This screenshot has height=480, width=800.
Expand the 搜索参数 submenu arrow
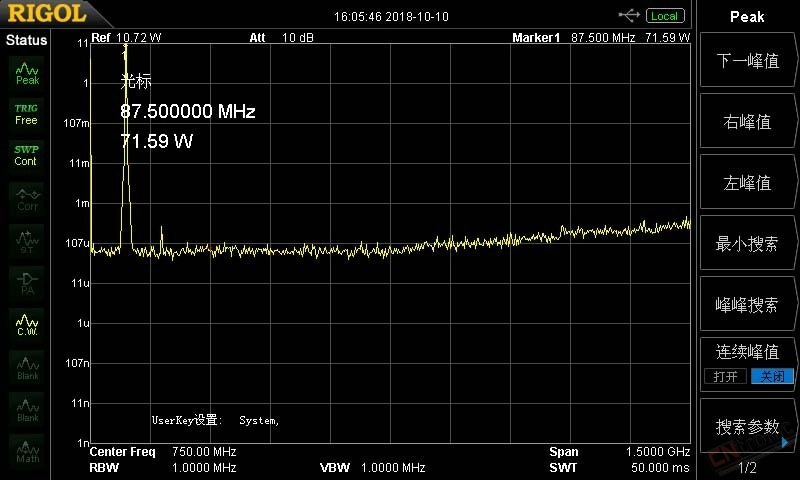click(x=785, y=443)
